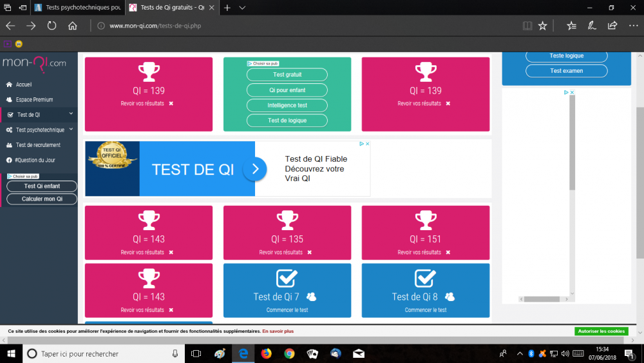Click the horizontal scrollbar under the right ad
This screenshot has height=363, width=644.
[540, 299]
